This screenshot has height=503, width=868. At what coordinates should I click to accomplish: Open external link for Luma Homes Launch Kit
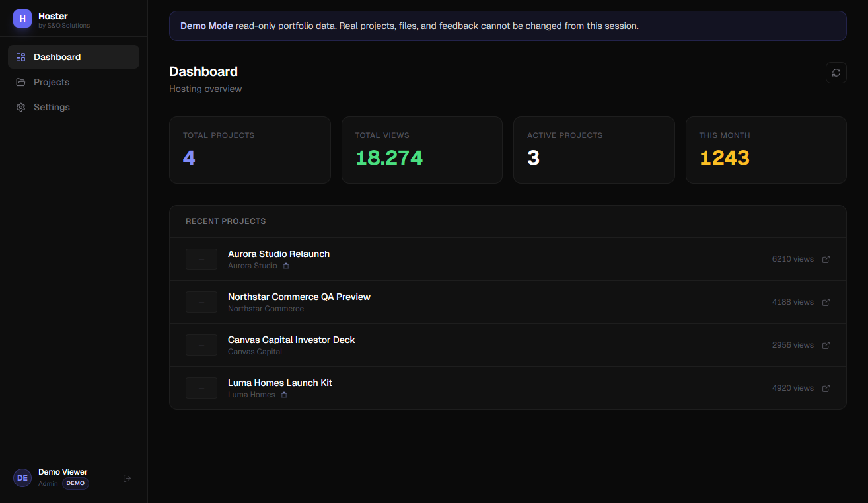(x=826, y=388)
